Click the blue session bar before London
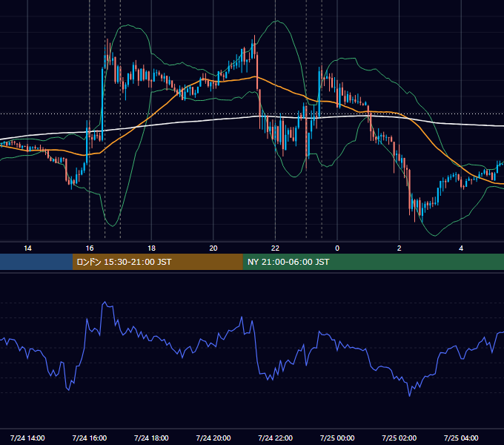The image size is (504, 445). click(36, 262)
